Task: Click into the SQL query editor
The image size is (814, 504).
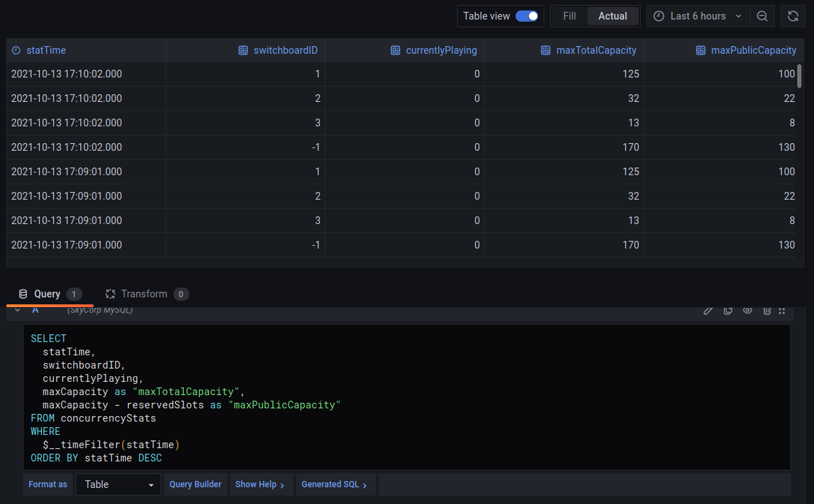Action: coord(407,398)
